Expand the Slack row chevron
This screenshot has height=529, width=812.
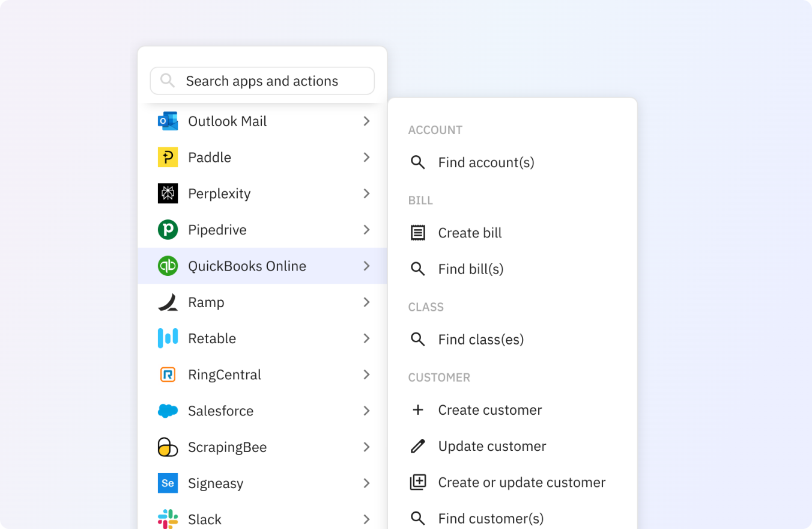pyautogui.click(x=366, y=519)
